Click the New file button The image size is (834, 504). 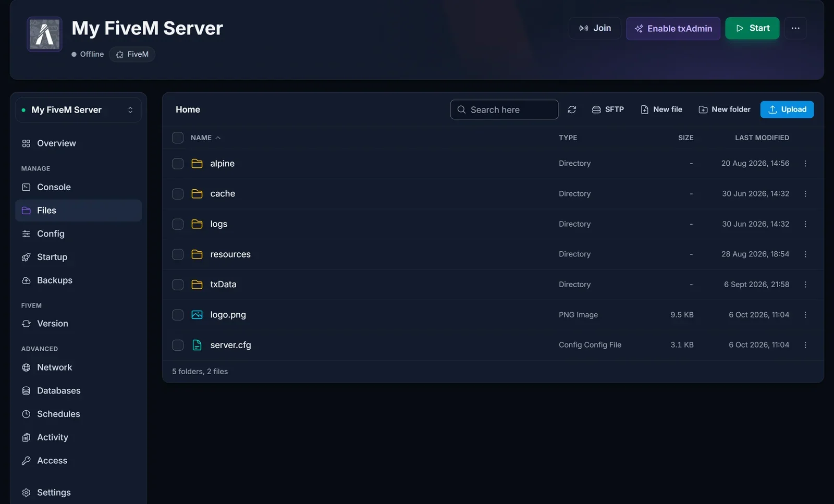coord(661,109)
